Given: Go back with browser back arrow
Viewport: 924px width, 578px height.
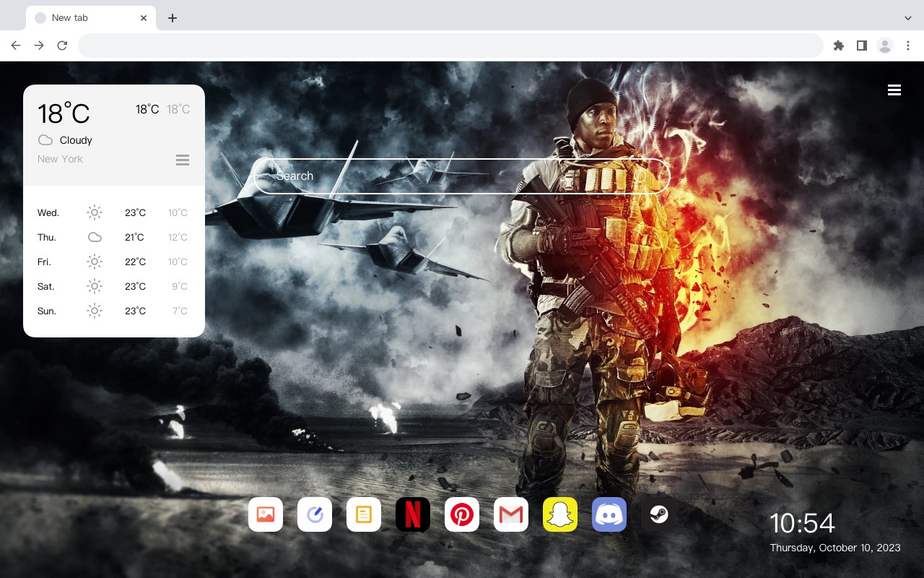Looking at the screenshot, I should [16, 46].
